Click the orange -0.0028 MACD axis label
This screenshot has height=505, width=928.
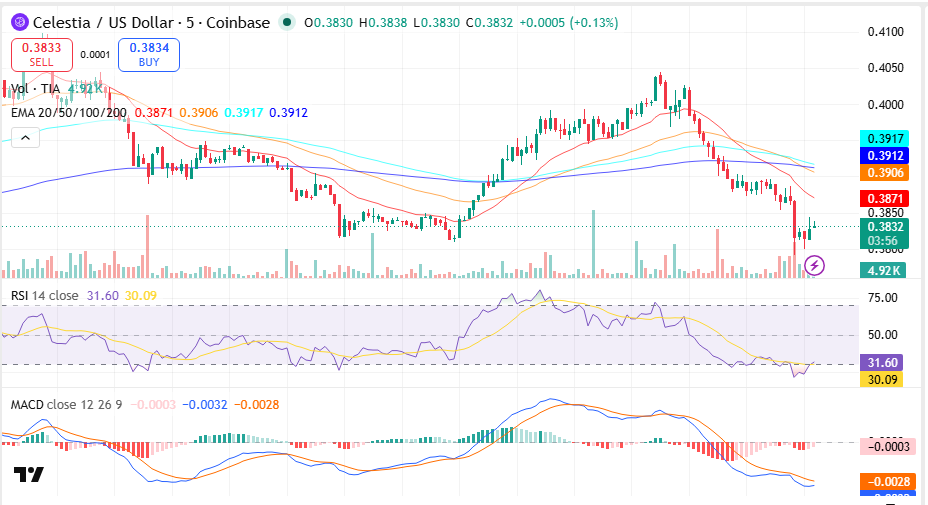(888, 481)
